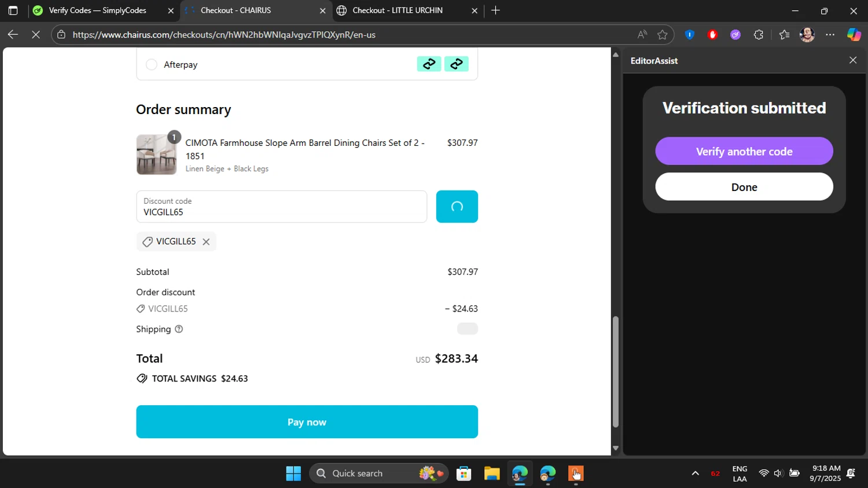Screen dimensions: 868x488
Task: Open the notification center bell
Action: tap(851, 474)
